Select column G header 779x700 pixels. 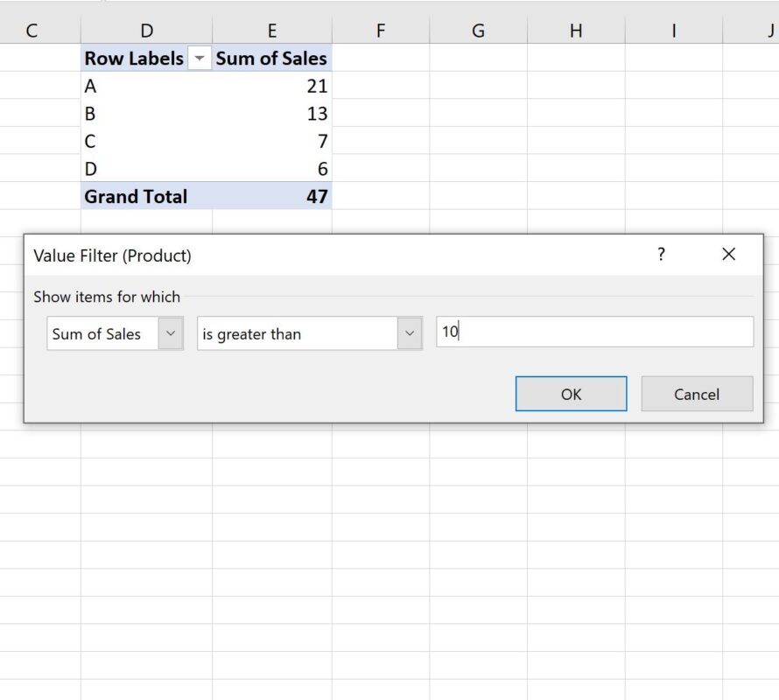(478, 31)
